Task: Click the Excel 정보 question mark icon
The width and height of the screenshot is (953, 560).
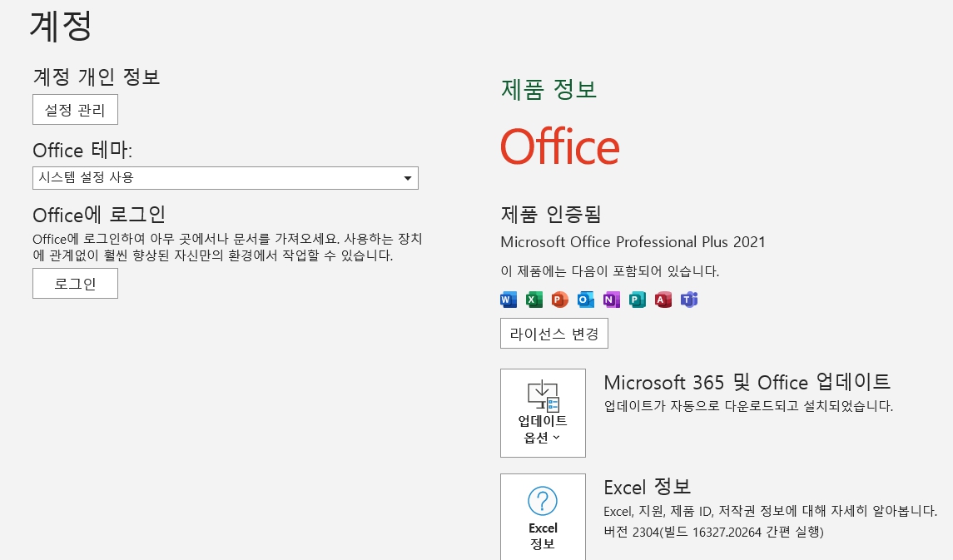Action: [x=543, y=501]
